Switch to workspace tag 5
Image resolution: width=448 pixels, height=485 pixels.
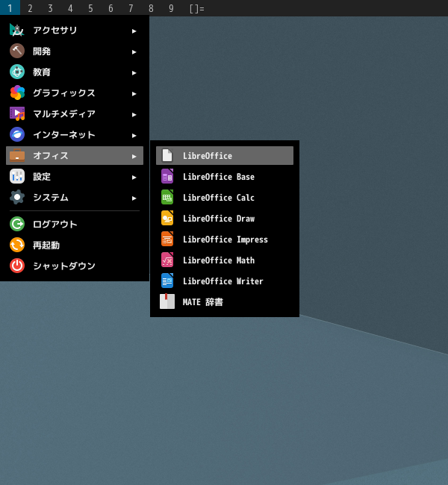(x=90, y=8)
